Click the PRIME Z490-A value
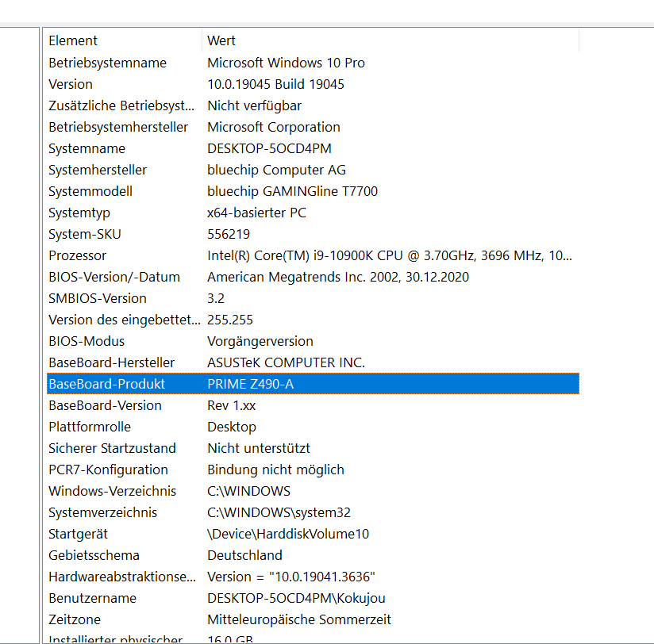Image resolution: width=654 pixels, height=644 pixels. (250, 384)
